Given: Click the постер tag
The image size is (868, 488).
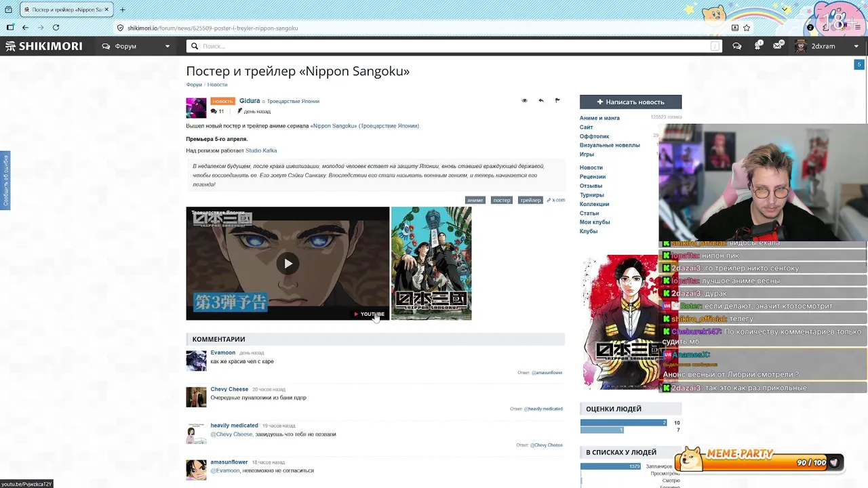Looking at the screenshot, I should coord(502,200).
